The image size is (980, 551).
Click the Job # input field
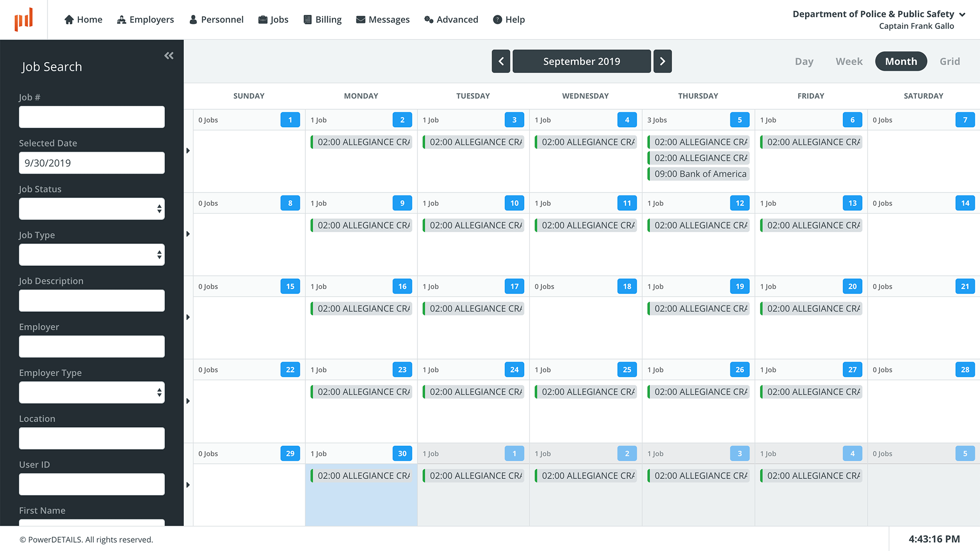coord(92,117)
